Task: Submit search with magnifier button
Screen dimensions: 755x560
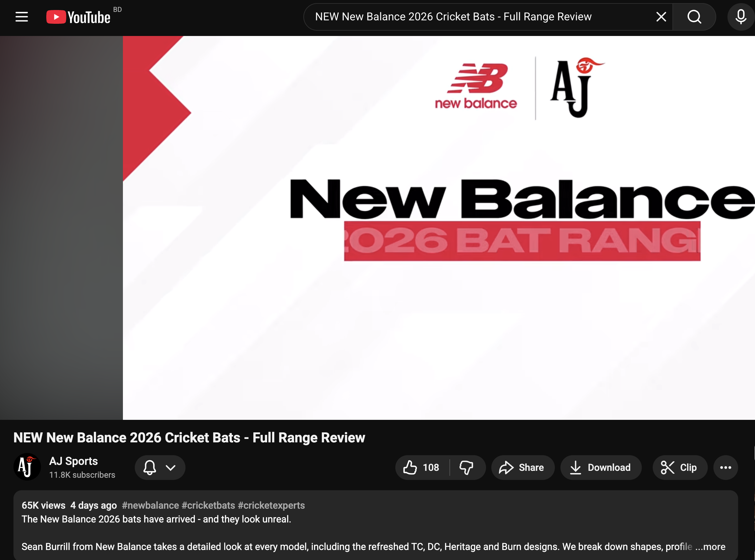Action: (694, 17)
